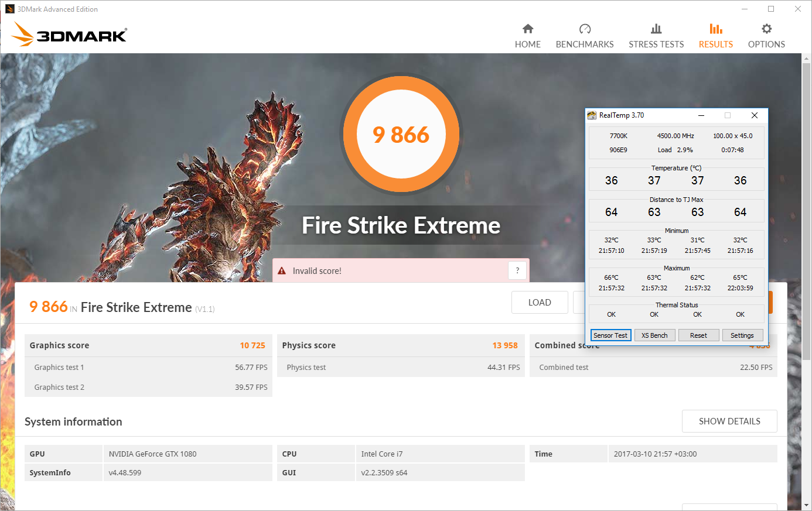Open the OPTIONS page
812x511 pixels.
click(x=766, y=36)
